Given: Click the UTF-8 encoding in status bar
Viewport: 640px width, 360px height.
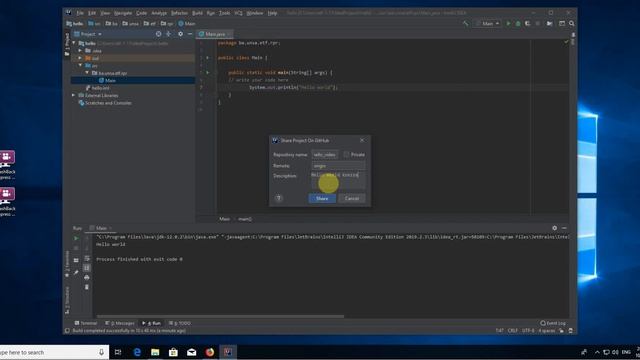Looking at the screenshot, I should click(528, 330).
